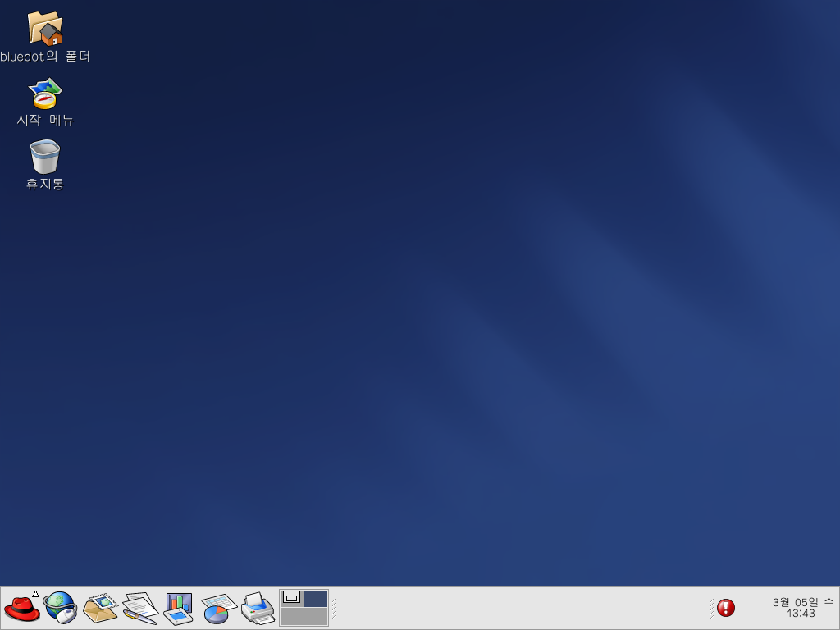
Task: Launch the word processor pen-and-paper icon
Action: pos(139,608)
